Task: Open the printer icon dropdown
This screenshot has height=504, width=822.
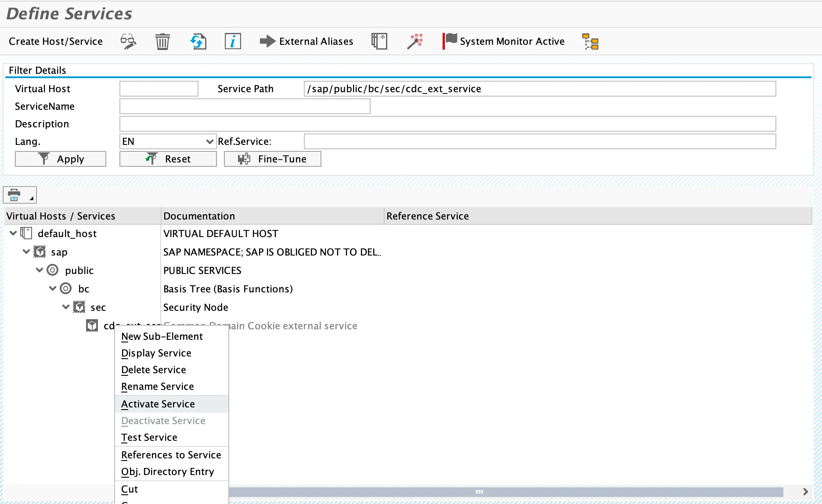Action: 20,195
